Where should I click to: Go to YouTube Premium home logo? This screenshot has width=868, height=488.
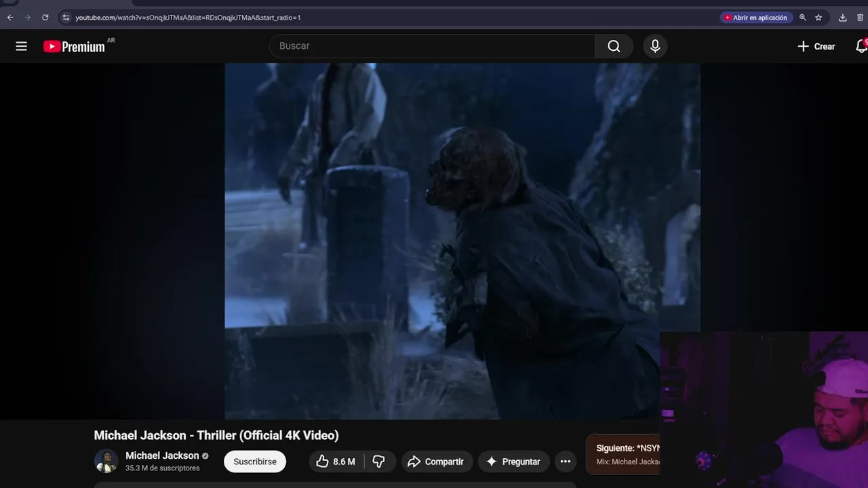(74, 46)
